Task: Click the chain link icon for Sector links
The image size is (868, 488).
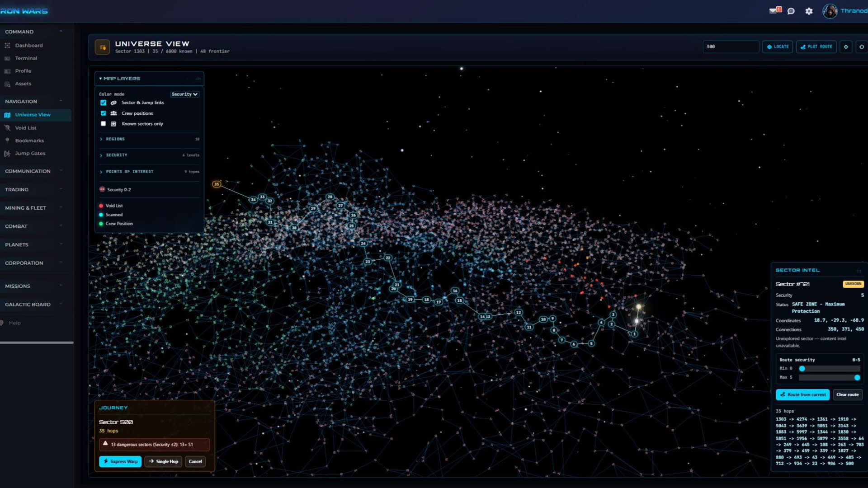Action: (x=113, y=103)
